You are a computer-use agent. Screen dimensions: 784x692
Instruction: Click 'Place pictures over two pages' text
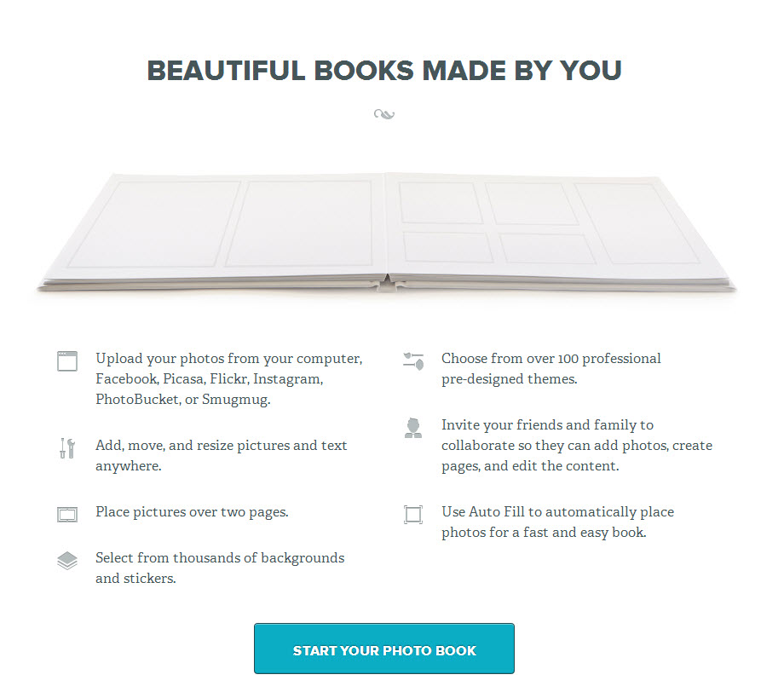192,512
